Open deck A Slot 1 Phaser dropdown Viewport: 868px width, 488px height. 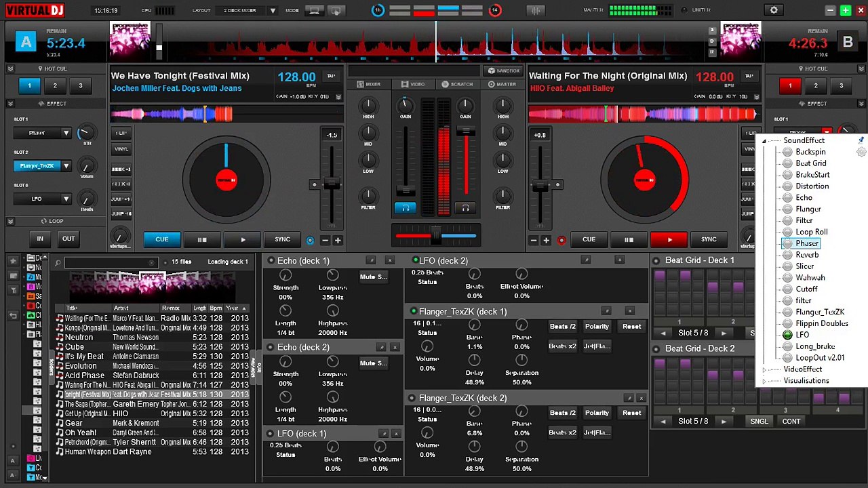pos(66,133)
